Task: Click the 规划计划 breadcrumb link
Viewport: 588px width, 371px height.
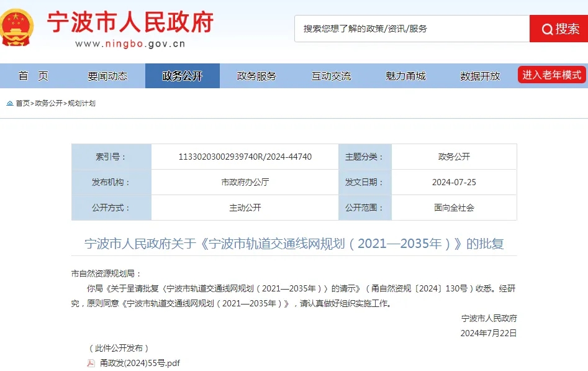Action: (x=81, y=103)
